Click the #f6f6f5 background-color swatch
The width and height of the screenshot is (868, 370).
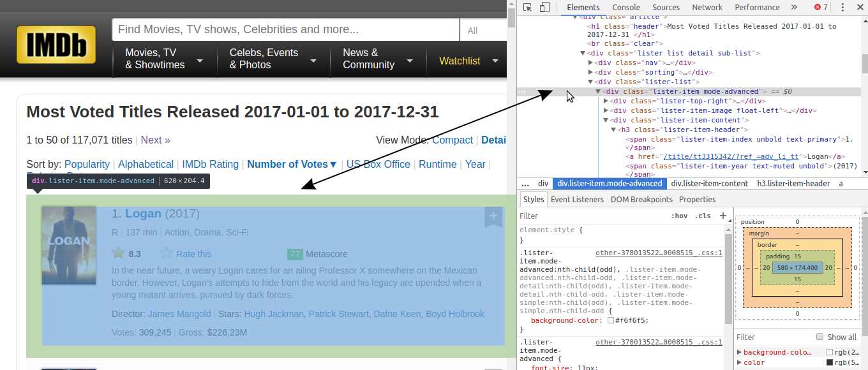pyautogui.click(x=611, y=320)
